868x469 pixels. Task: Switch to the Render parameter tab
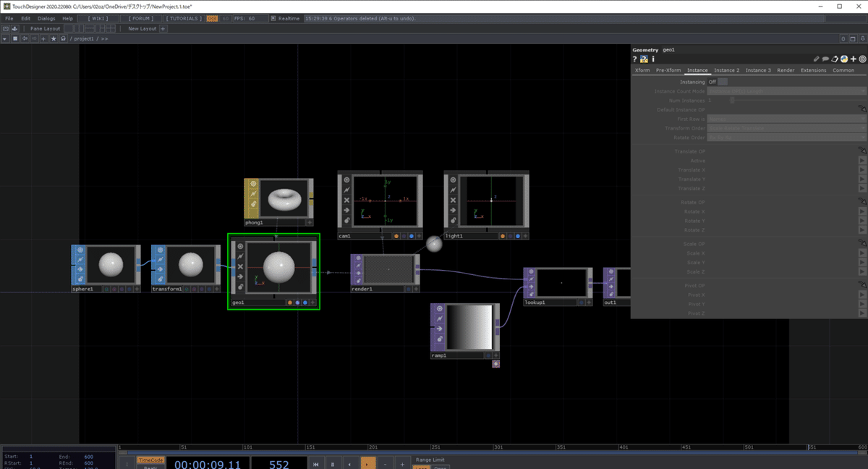click(786, 70)
